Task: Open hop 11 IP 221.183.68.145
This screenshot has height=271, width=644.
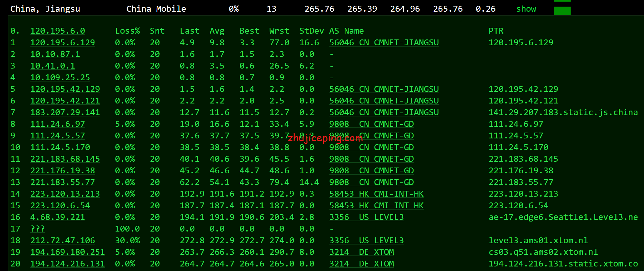Action: tap(65, 159)
